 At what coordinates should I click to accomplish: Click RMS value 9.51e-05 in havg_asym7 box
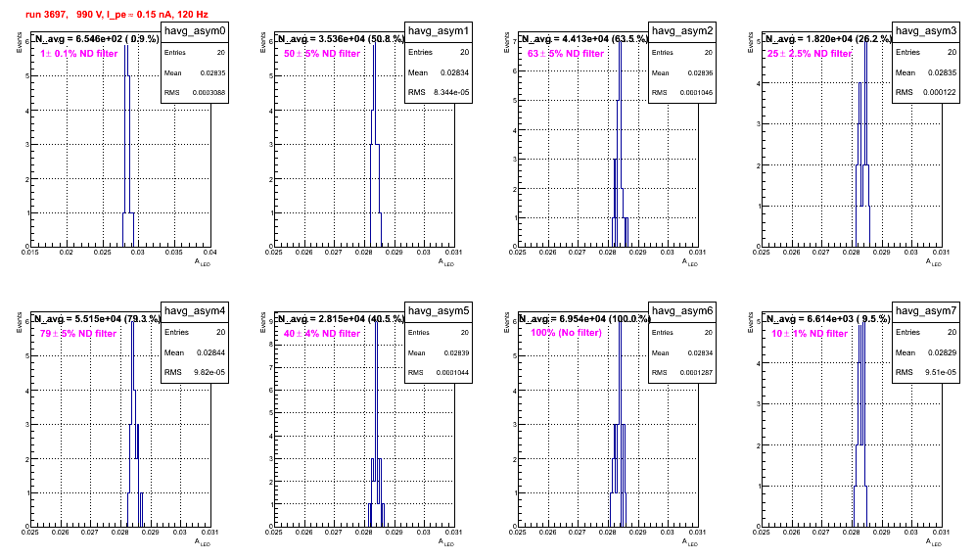pyautogui.click(x=941, y=373)
